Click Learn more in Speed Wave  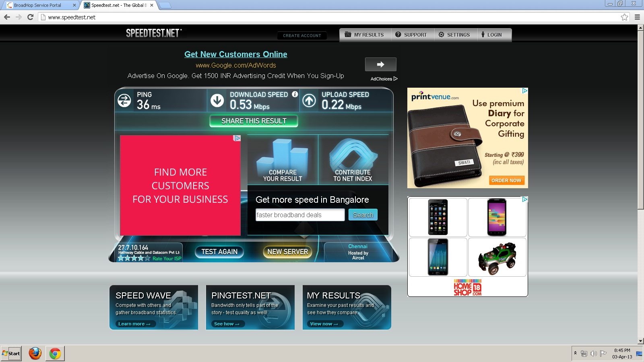(x=135, y=324)
